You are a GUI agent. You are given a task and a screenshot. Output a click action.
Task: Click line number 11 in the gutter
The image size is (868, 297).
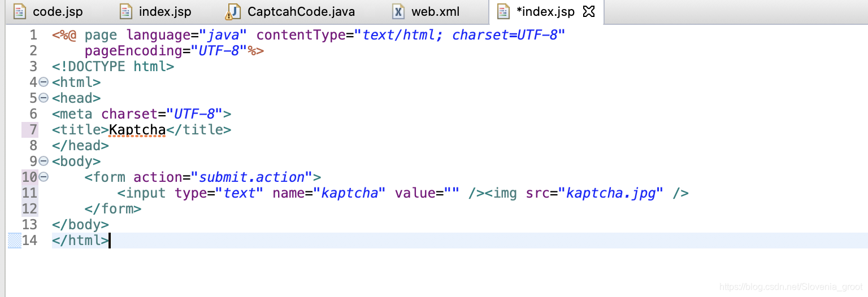pyautogui.click(x=29, y=193)
